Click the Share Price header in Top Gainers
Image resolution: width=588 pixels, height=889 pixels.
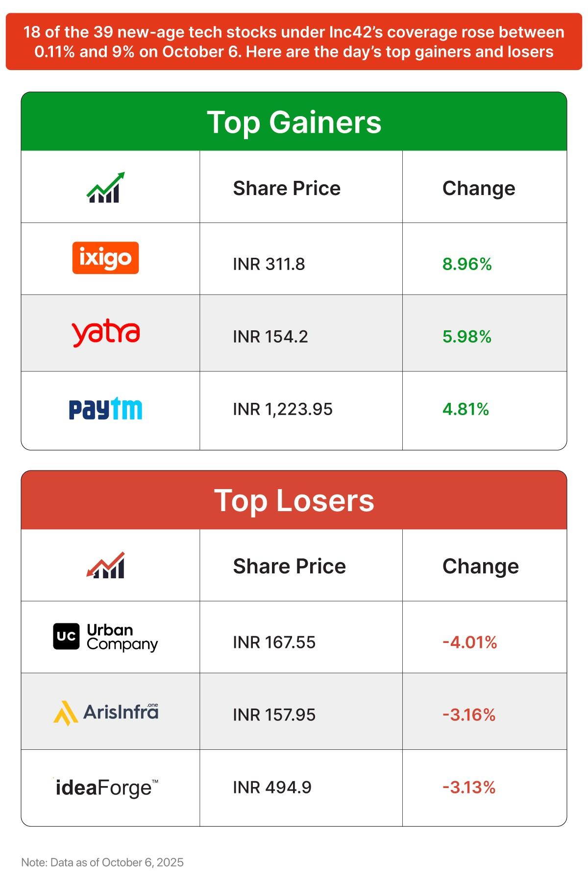coord(287,188)
